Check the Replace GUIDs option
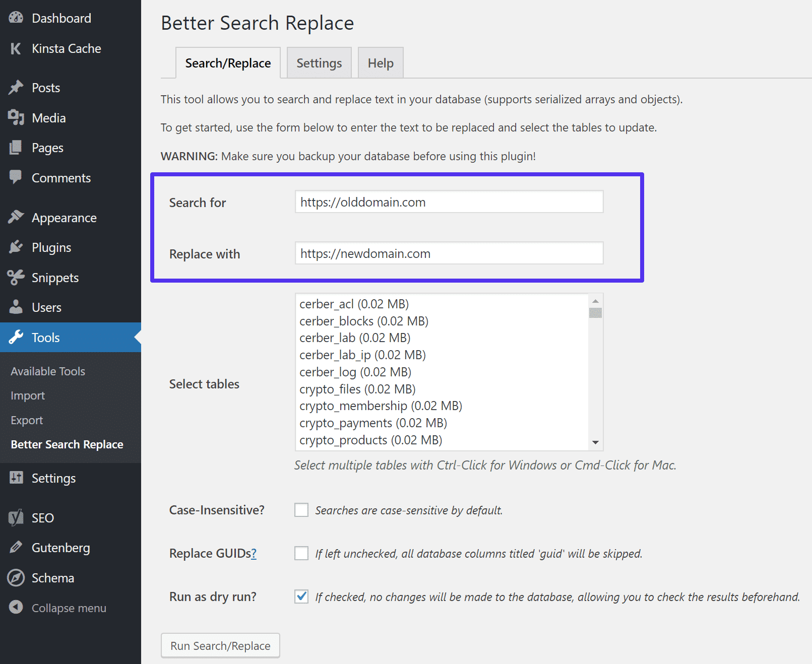Image resolution: width=812 pixels, height=664 pixels. point(301,553)
